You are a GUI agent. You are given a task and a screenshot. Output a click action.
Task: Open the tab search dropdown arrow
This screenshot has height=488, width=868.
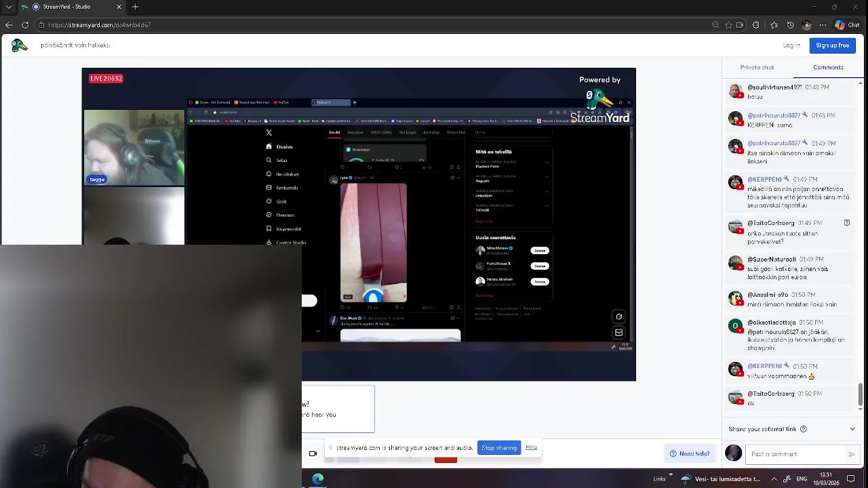(x=9, y=7)
